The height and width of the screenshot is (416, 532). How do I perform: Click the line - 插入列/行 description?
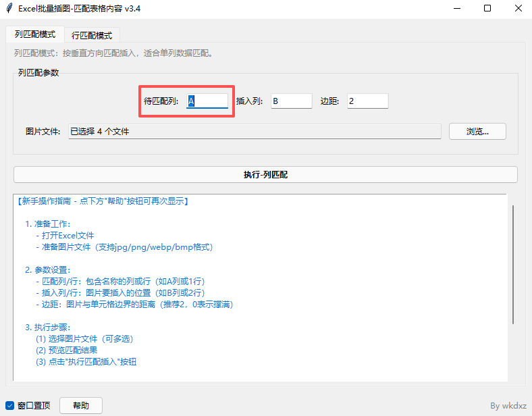click(120, 293)
